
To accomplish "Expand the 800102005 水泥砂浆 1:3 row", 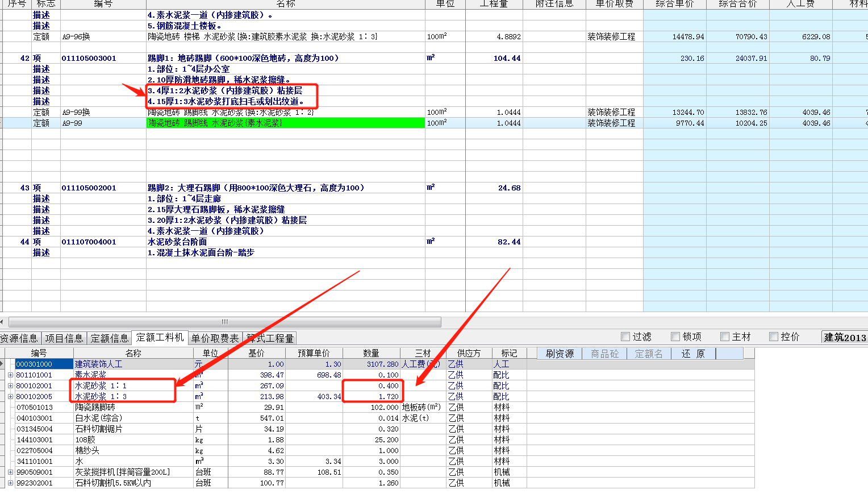I will click(x=10, y=397).
